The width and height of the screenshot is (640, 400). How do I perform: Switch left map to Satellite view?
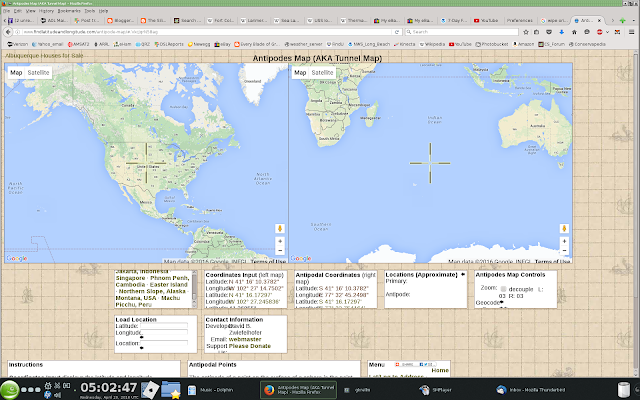tap(38, 73)
